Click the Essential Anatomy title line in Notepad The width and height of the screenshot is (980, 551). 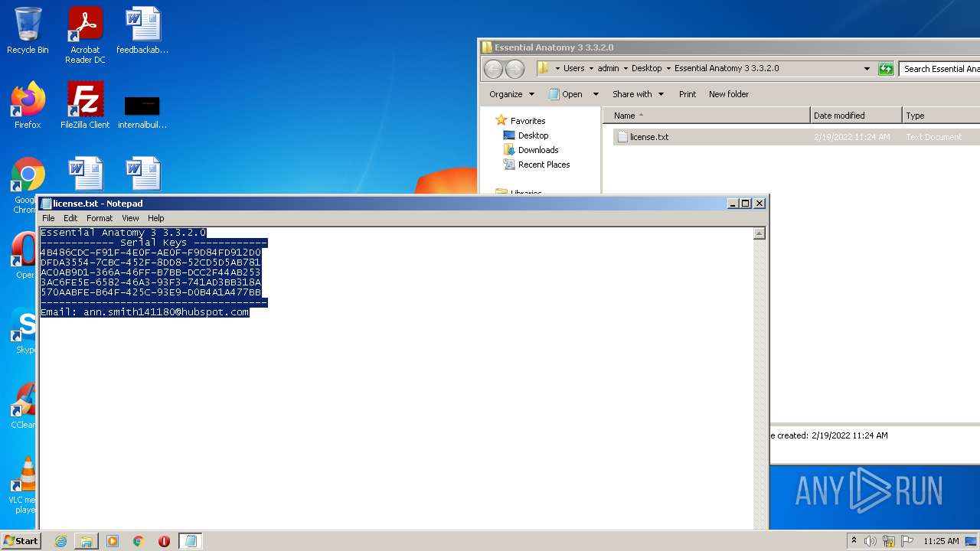[123, 233]
